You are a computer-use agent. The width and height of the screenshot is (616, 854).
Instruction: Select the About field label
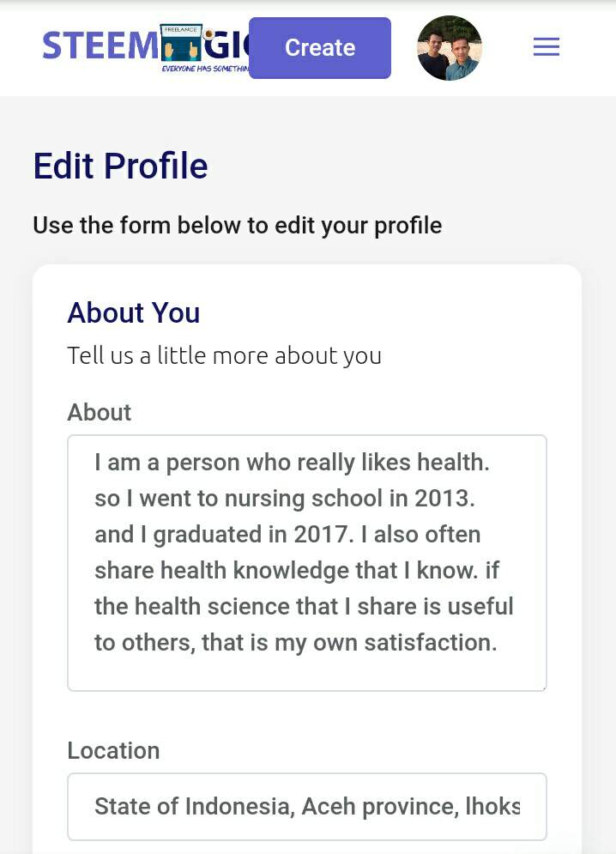(100, 413)
